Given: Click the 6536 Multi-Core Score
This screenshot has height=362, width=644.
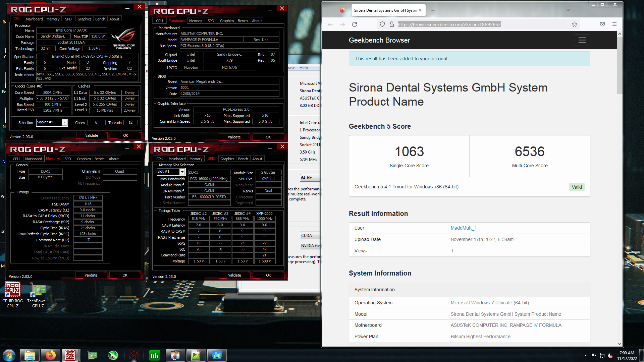Looking at the screenshot, I should tap(530, 152).
